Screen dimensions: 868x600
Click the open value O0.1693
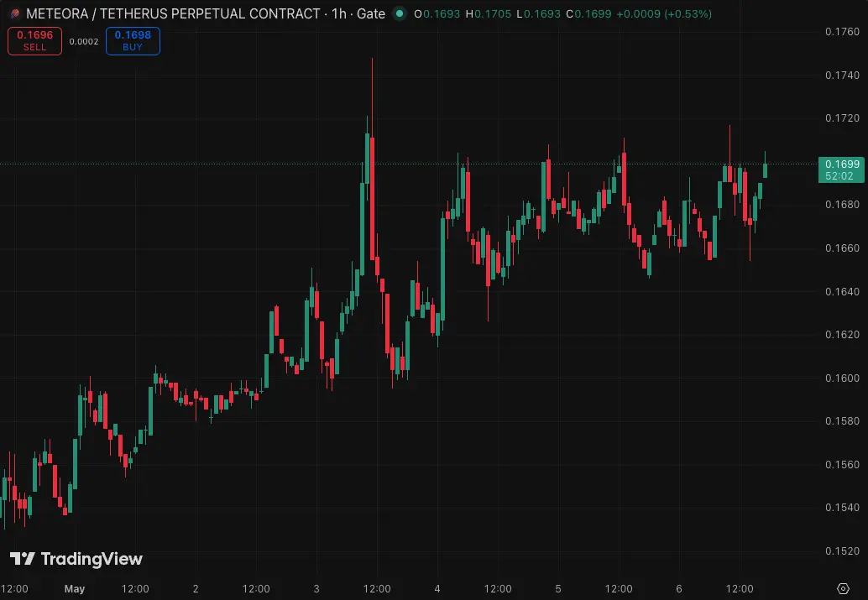(x=437, y=13)
